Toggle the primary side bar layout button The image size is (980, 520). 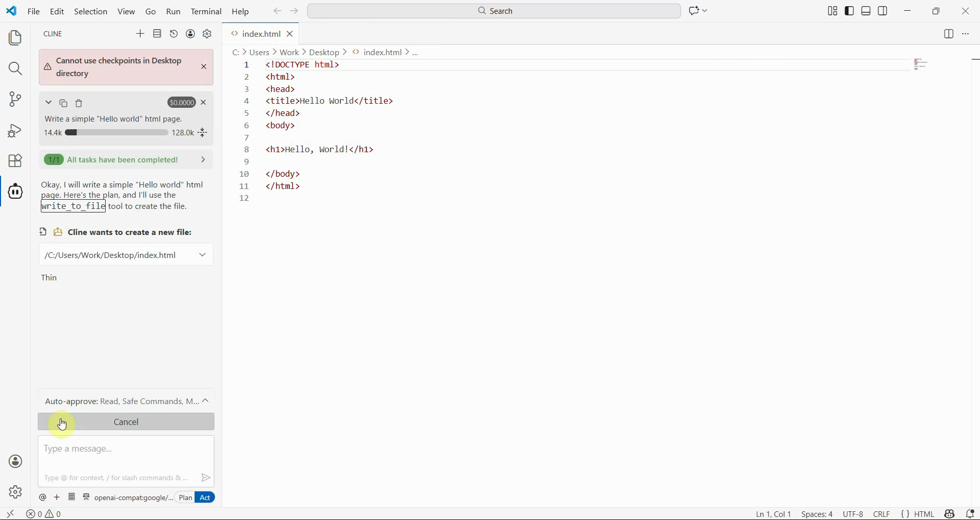[x=850, y=11]
